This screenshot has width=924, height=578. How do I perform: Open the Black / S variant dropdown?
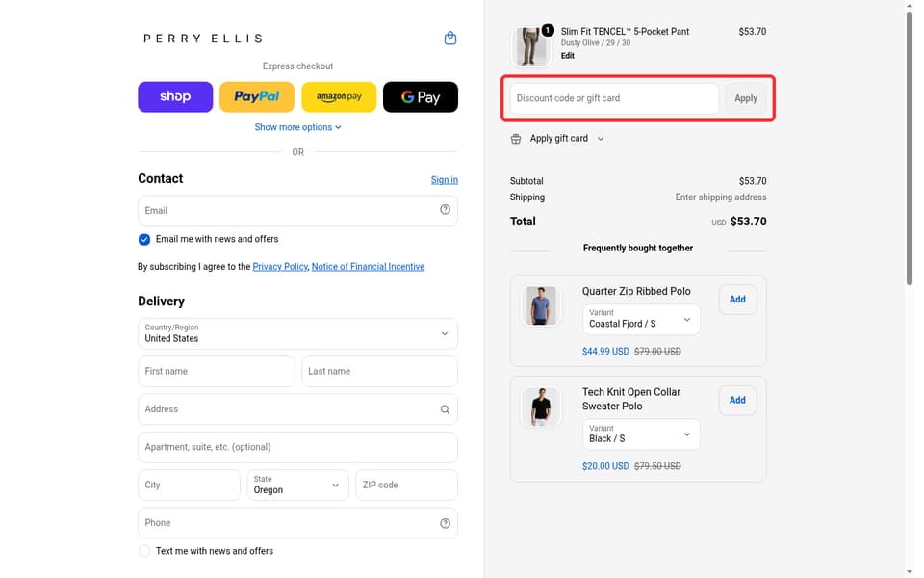[641, 434]
